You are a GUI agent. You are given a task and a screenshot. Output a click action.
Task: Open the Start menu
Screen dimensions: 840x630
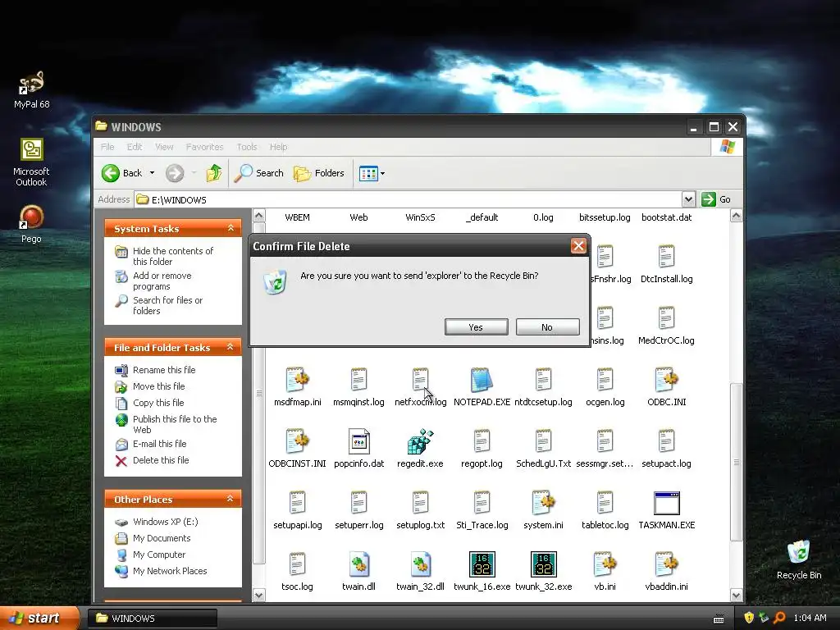(x=39, y=618)
